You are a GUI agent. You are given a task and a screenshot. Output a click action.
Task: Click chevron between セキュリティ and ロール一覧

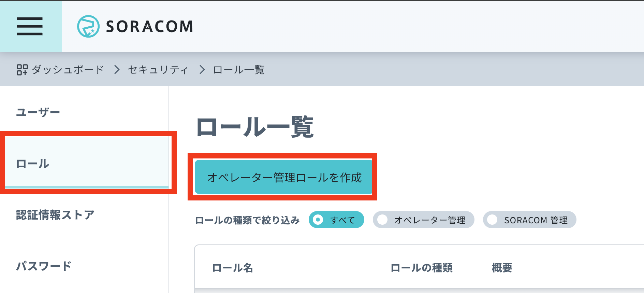pos(202,70)
